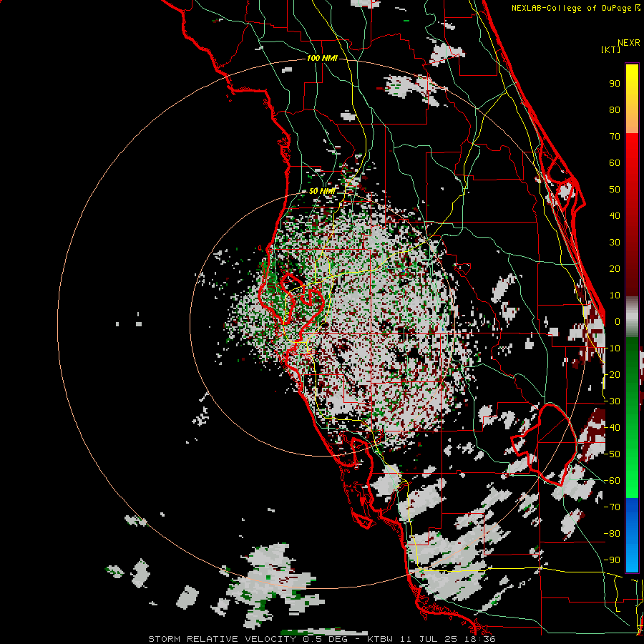Click the -80 value on the velocity scale
This screenshot has width=644, height=644.
(613, 534)
